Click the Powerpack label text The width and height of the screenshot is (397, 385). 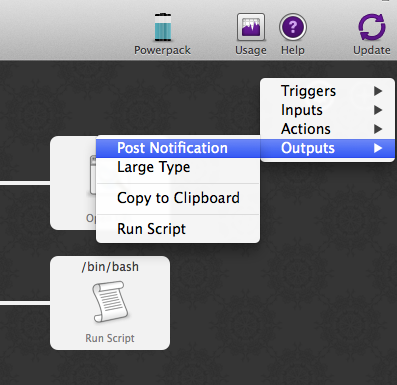[x=162, y=50]
